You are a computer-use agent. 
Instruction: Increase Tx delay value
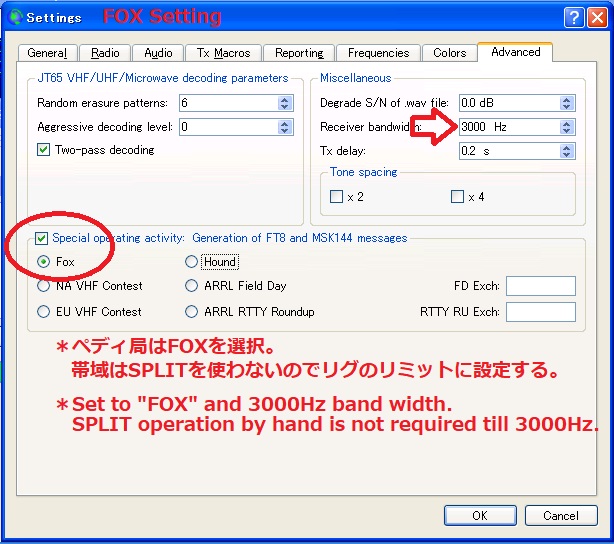566,147
